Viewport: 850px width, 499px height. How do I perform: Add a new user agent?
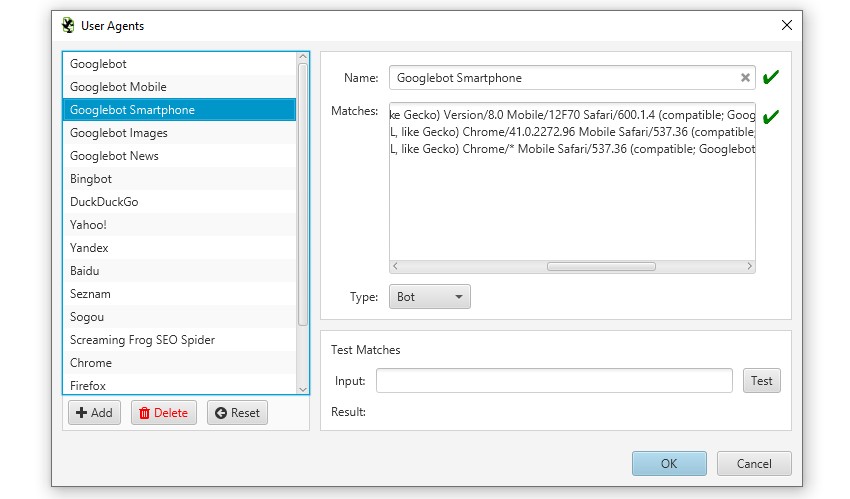pyautogui.click(x=94, y=413)
